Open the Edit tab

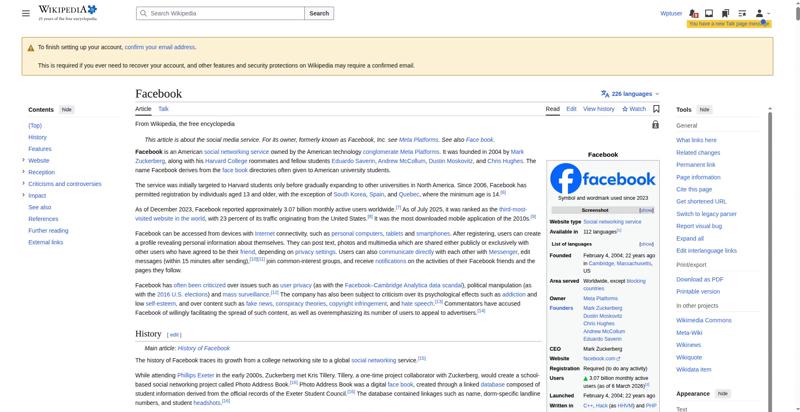coord(571,109)
